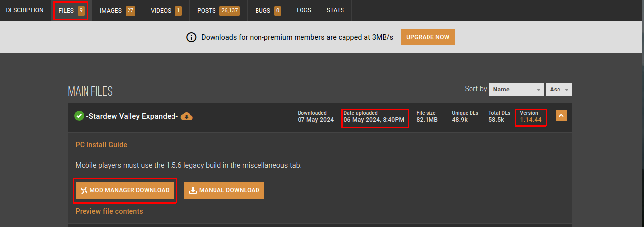This screenshot has height=227, width=644.
Task: Go to the Images tab
Action: pos(117,10)
